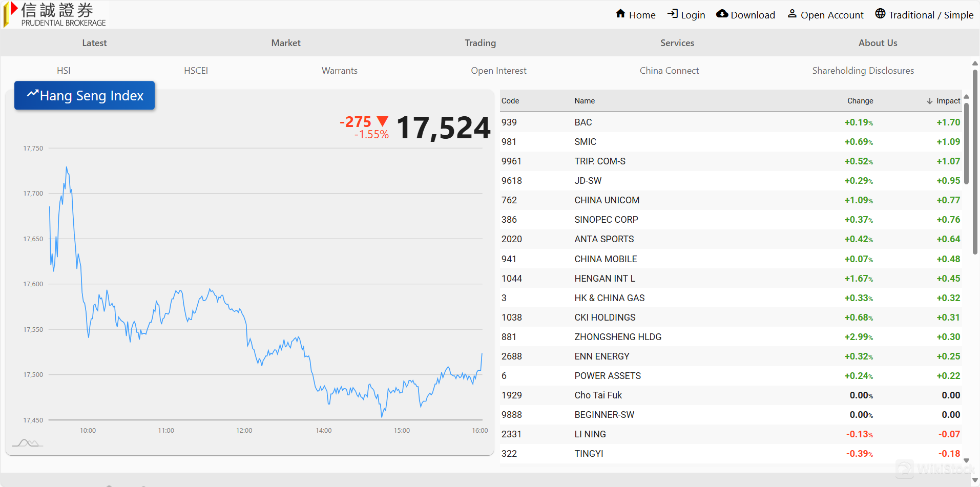Click the Traditional / Simple language toggle text
Image resolution: width=980 pixels, height=487 pixels.
(931, 15)
